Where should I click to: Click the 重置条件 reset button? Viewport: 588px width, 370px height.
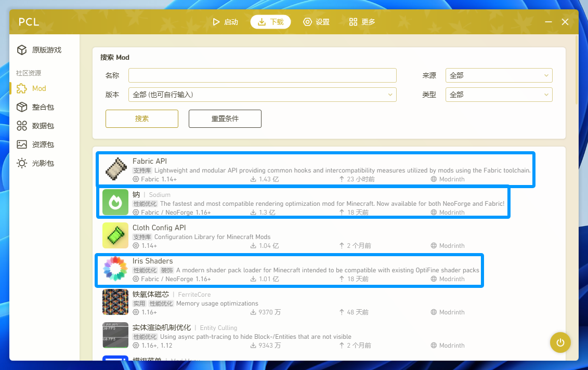[x=225, y=118]
